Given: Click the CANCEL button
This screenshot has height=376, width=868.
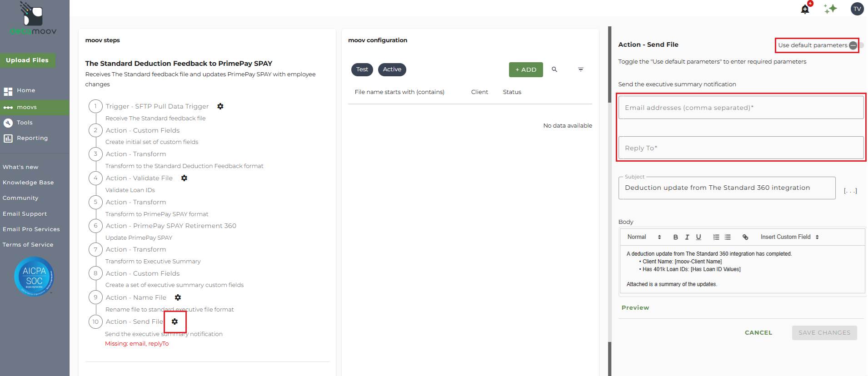Looking at the screenshot, I should click(758, 333).
